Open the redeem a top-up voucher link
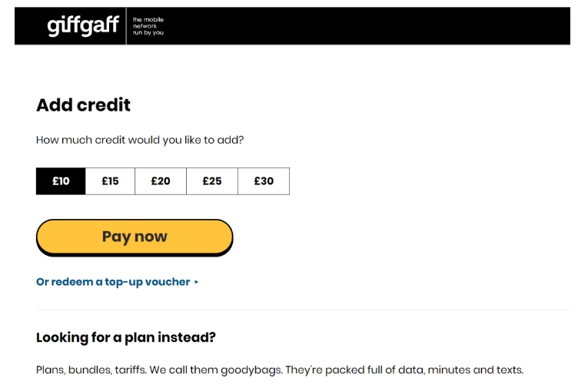Viewport: 588px width, 391px height. [113, 282]
